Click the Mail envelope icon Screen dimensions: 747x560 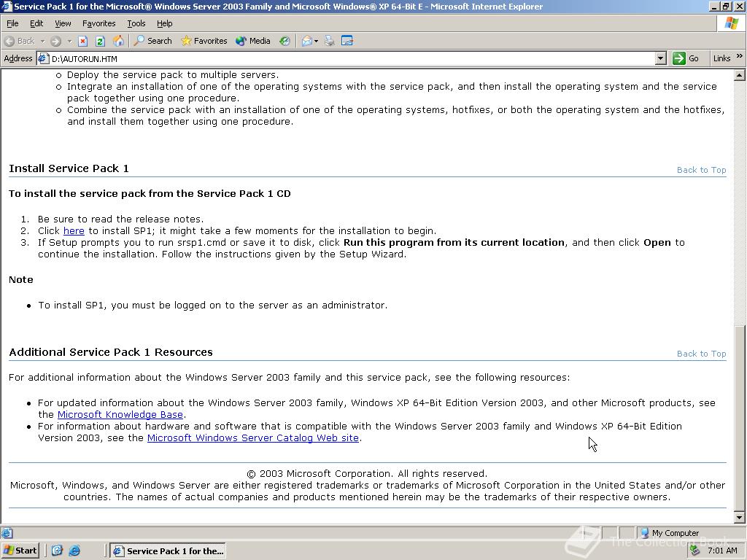[307, 41]
